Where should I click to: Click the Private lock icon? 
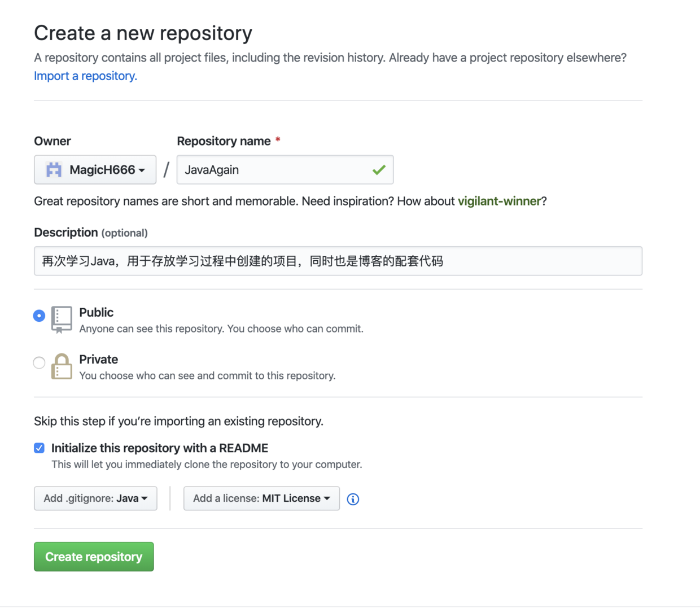(x=62, y=366)
